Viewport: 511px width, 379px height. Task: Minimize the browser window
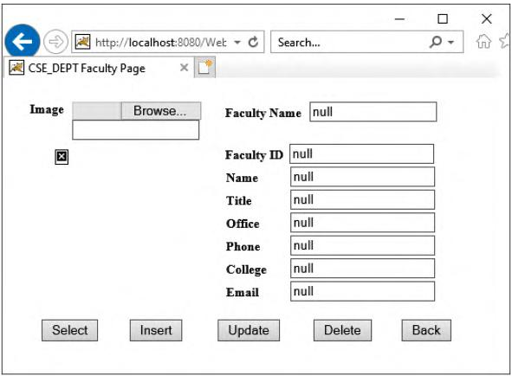(x=400, y=19)
